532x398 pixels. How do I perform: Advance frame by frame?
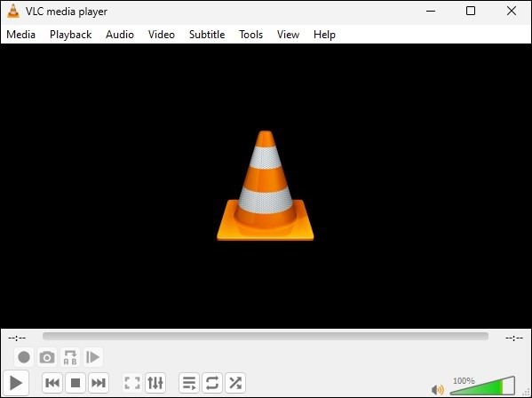pos(92,357)
